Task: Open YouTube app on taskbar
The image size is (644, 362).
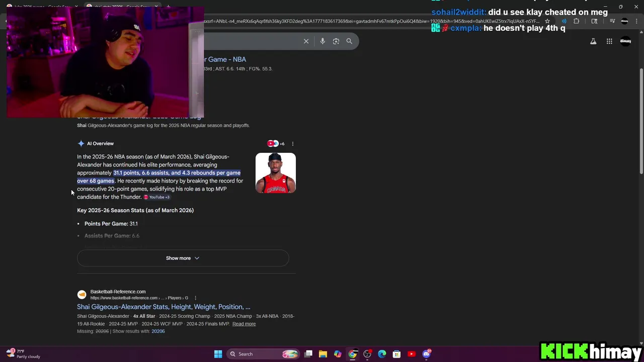Action: tap(412, 354)
